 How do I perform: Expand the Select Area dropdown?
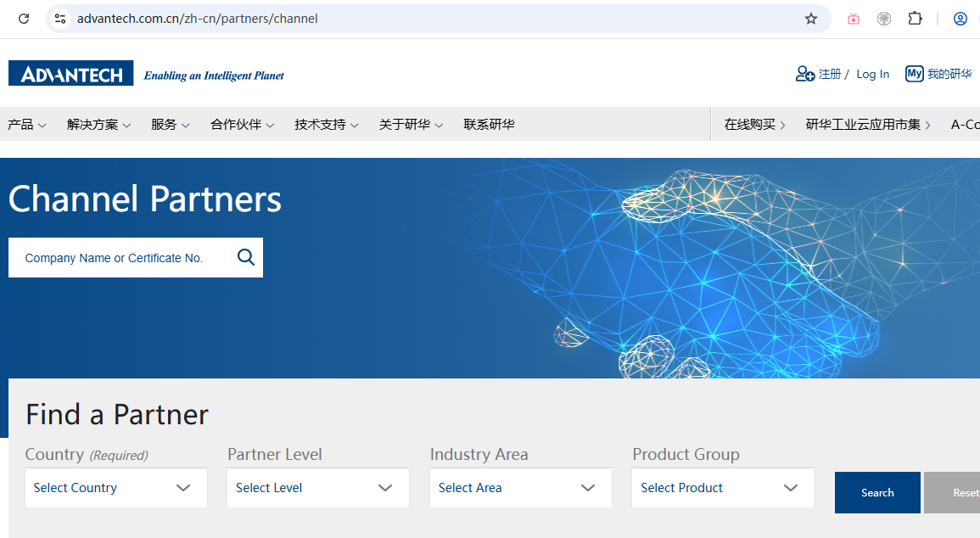coord(520,488)
